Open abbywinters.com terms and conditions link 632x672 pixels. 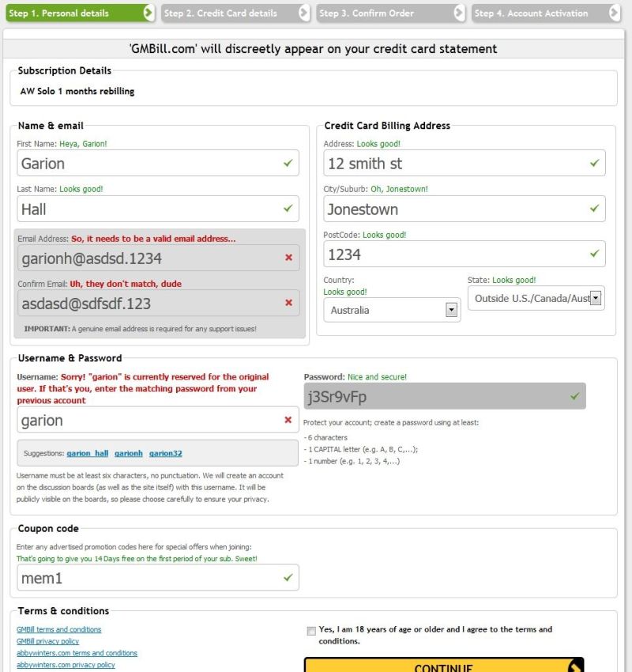(x=77, y=653)
